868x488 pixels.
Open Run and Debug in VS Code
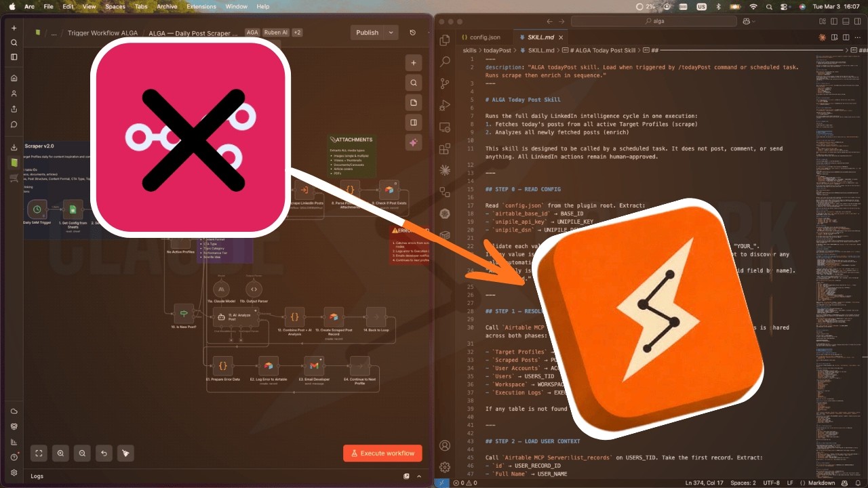(445, 105)
